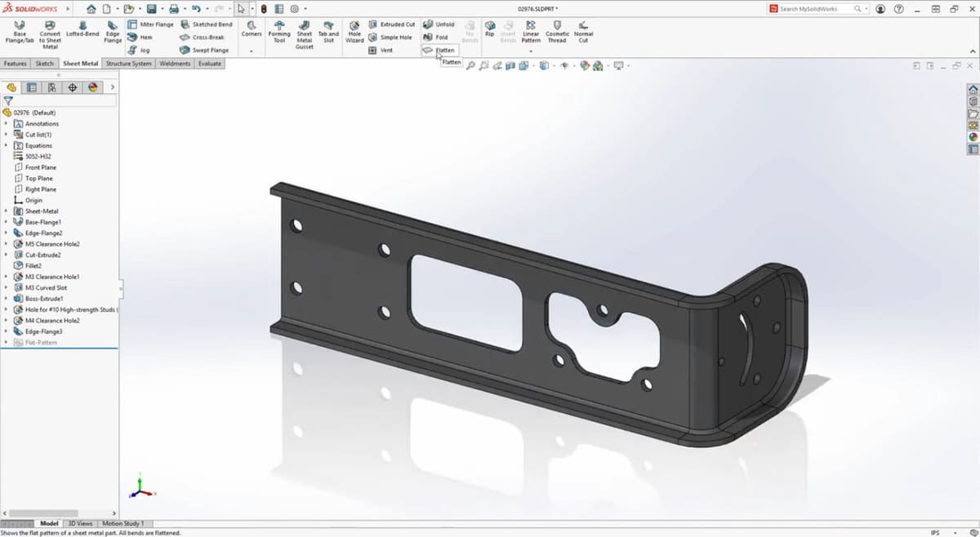The image size is (980, 537).
Task: Open the Corners dropdown arrow
Action: pyautogui.click(x=252, y=51)
